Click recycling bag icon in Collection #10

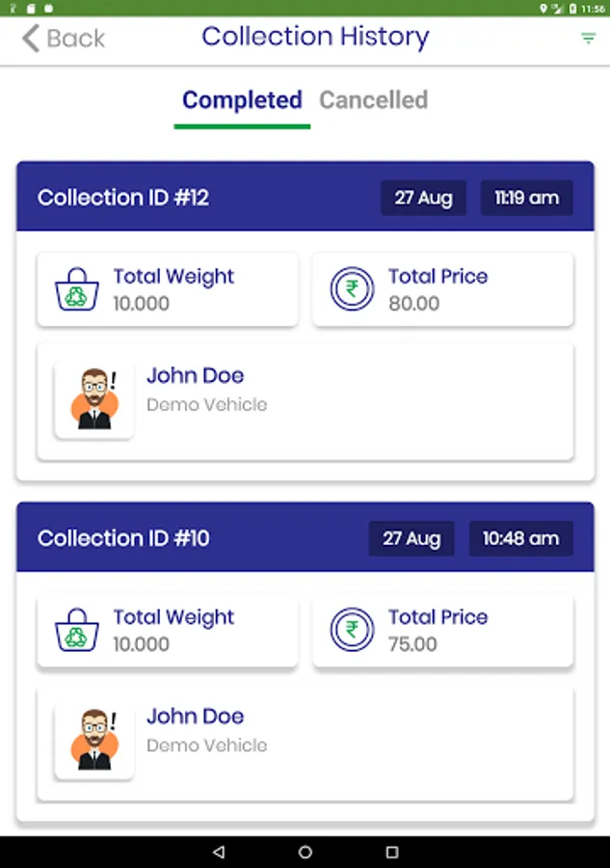coord(77,630)
